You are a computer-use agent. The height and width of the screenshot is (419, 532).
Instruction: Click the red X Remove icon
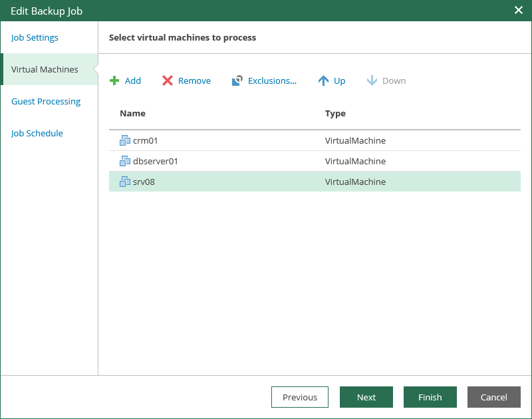pyautogui.click(x=168, y=80)
